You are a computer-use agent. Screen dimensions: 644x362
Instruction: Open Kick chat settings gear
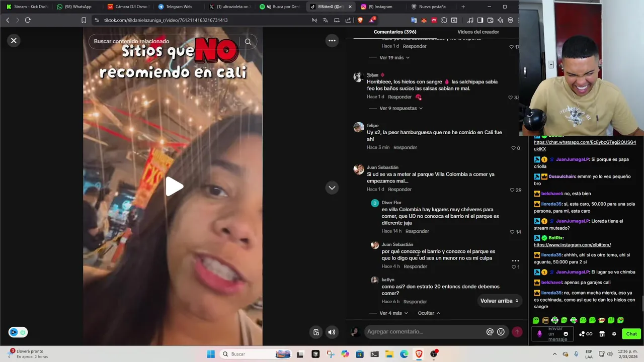point(614,334)
